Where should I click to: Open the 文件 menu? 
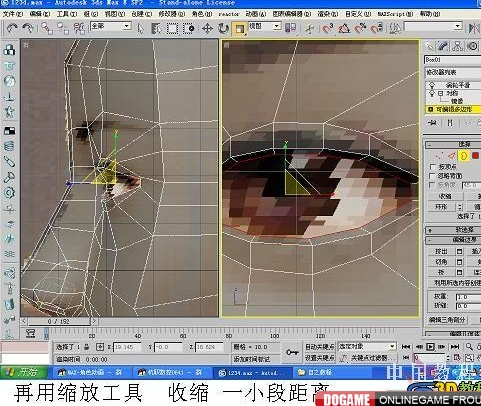13,14
